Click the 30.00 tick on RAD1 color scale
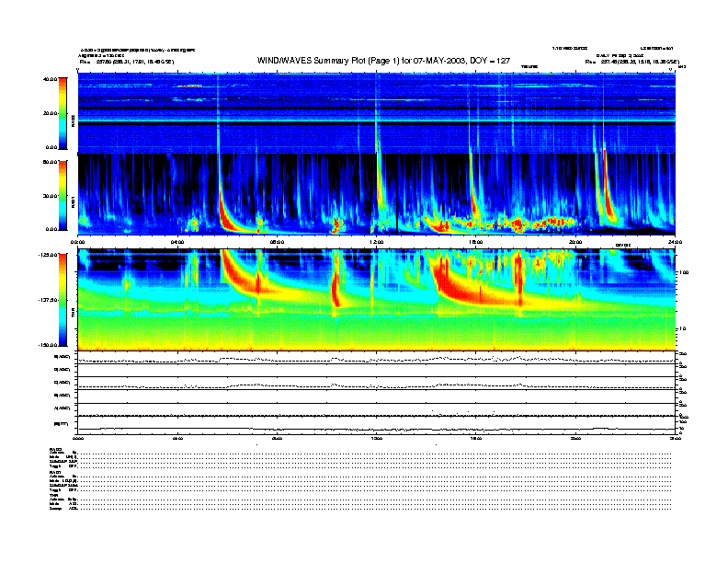 [x=50, y=196]
